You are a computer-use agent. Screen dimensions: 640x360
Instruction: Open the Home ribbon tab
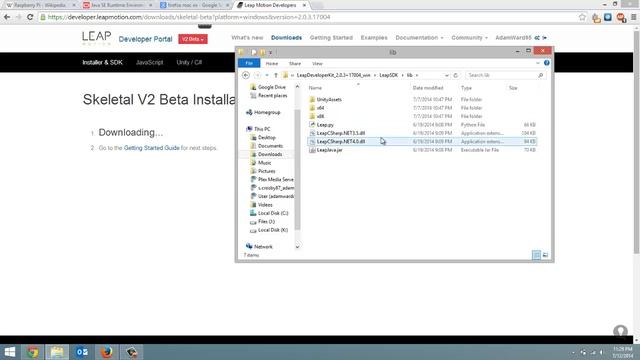pyautogui.click(x=272, y=64)
